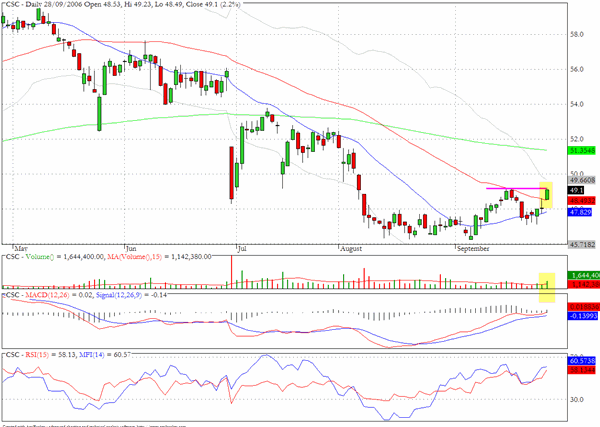Viewport: 600px width, 427px height.
Task: Select the 56.0 price axis label
Action: coord(577,69)
